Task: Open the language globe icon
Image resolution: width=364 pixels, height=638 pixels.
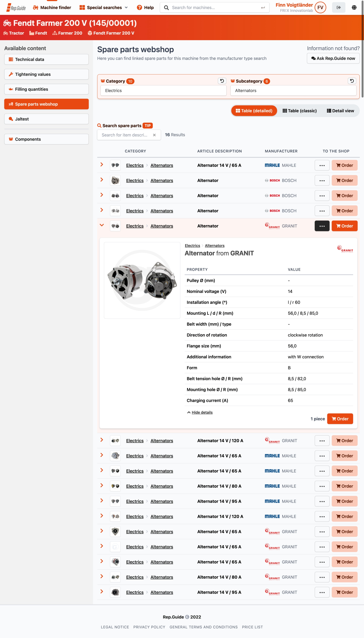Action: coord(354,7)
